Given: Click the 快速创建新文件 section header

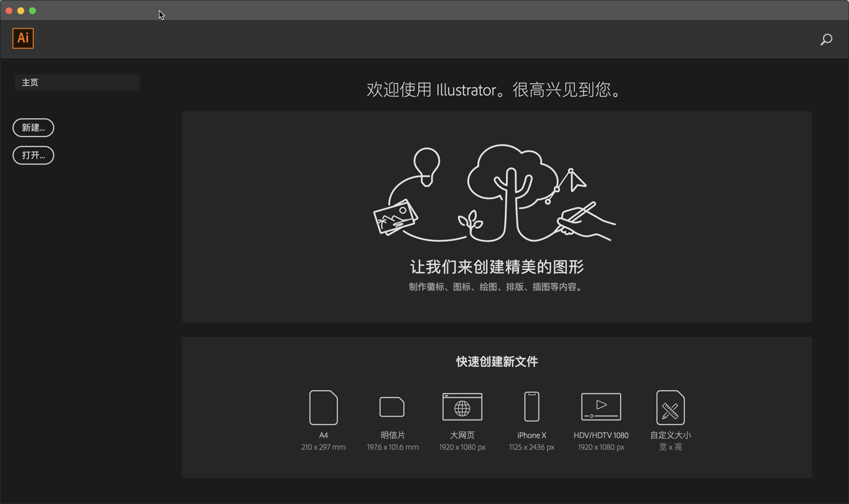Looking at the screenshot, I should [x=496, y=361].
